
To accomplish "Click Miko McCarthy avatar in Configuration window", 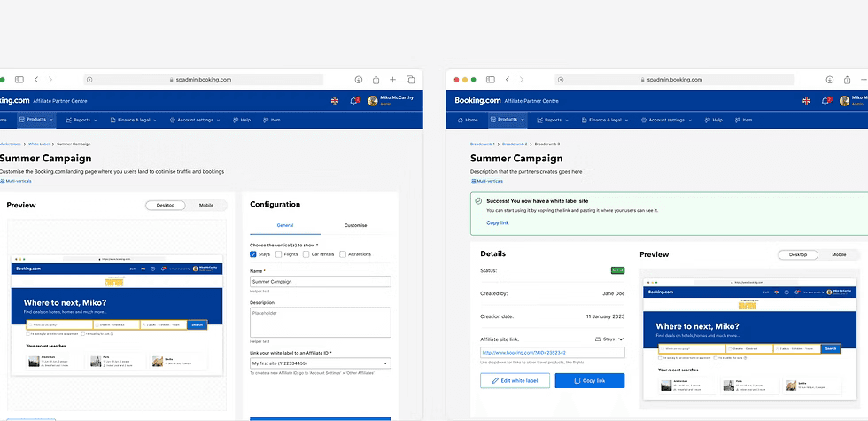I will pos(373,101).
